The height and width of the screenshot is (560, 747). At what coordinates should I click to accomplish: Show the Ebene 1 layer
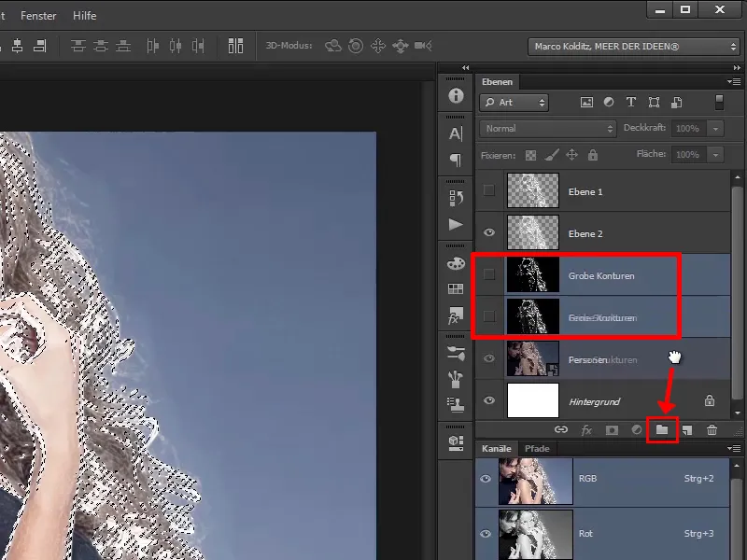(x=488, y=190)
